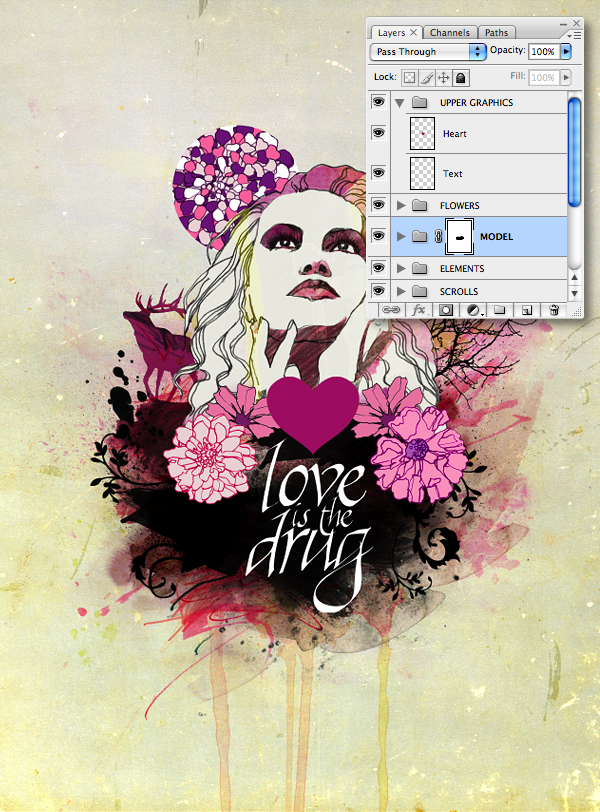Close the Layers panel window
Screen dimensions: 600x812
pyautogui.click(x=576, y=23)
